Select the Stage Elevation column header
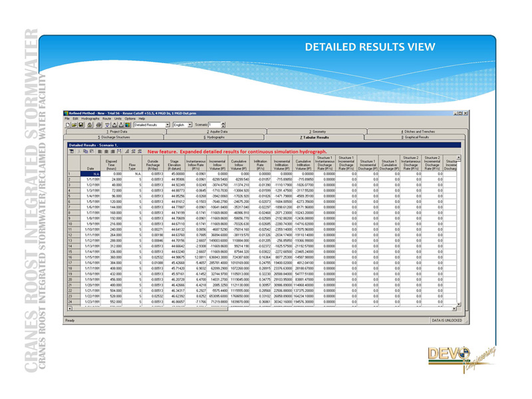 point(174,164)
